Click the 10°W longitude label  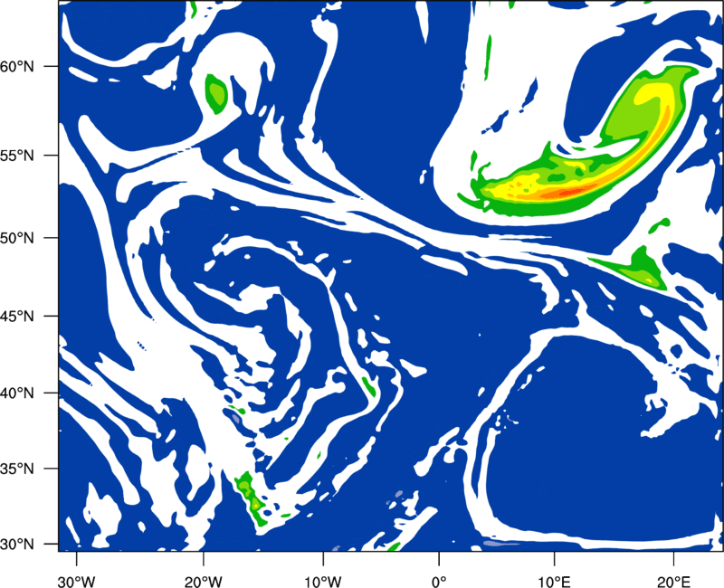click(x=323, y=582)
